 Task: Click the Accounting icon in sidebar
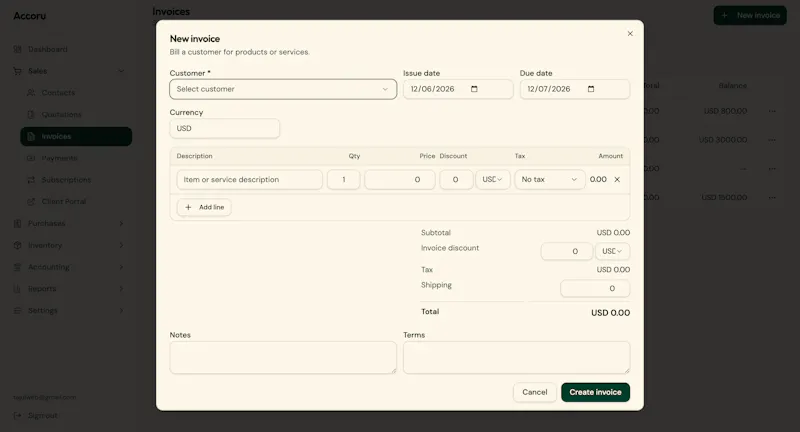(x=18, y=267)
